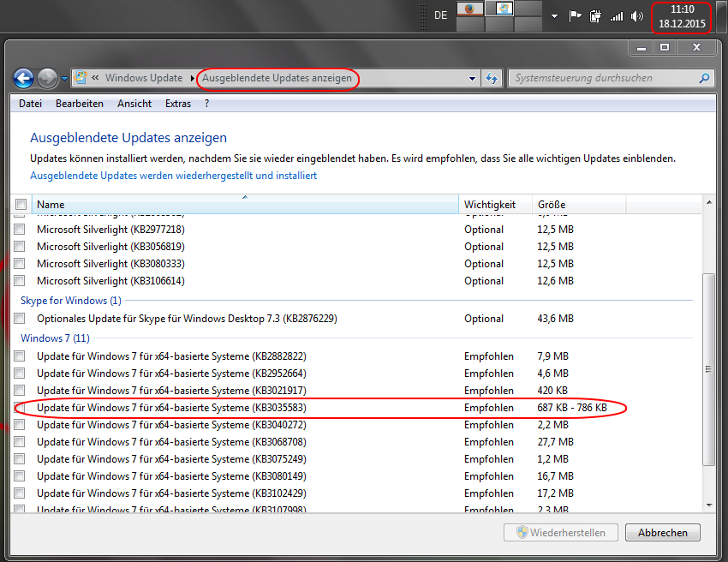Open the Action Center flag icon
Image resolution: width=728 pixels, height=562 pixels.
pos(576,15)
